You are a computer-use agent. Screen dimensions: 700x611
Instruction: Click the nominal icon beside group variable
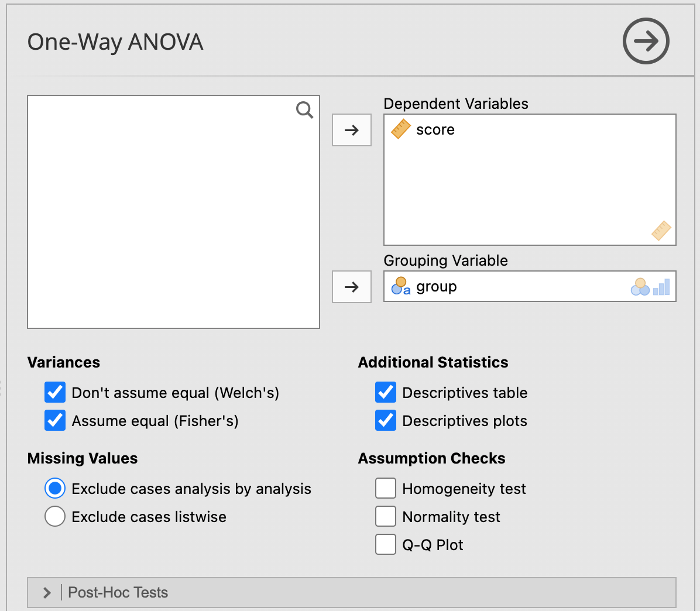pos(401,286)
